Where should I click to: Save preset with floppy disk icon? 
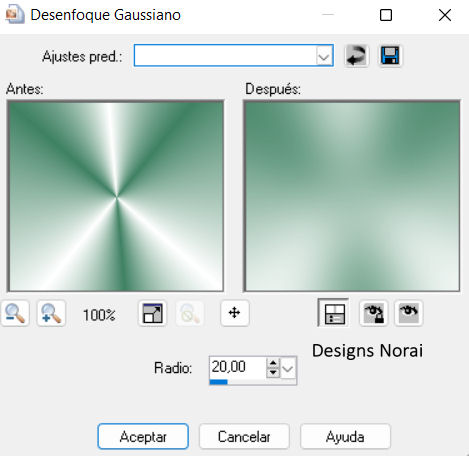[390, 55]
